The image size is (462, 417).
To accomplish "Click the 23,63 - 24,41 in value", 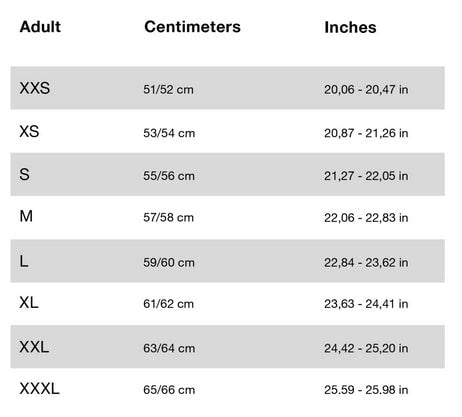I will (x=366, y=304).
